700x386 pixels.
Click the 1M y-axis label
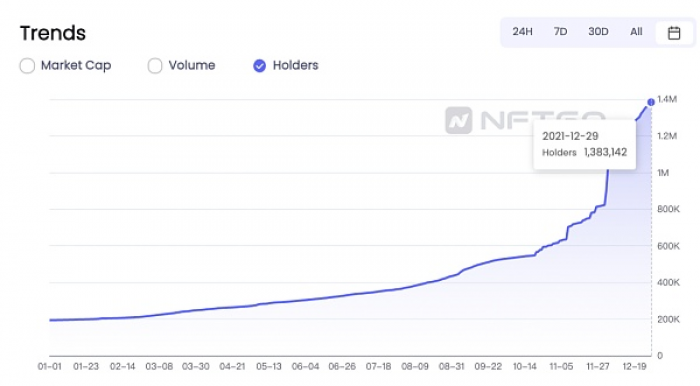click(663, 173)
